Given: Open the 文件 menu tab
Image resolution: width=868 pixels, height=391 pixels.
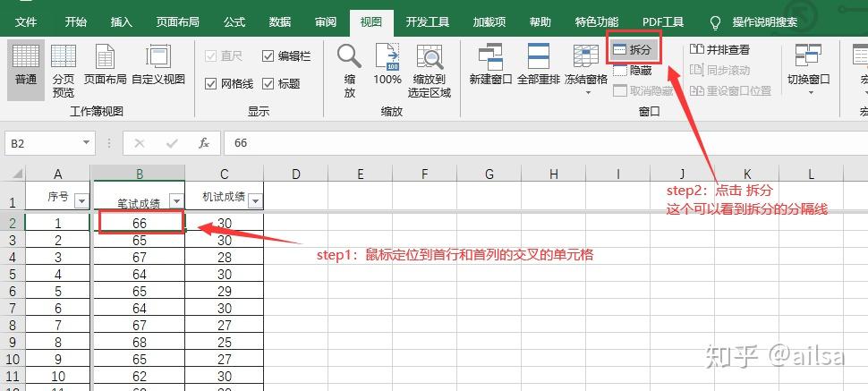Looking at the screenshot, I should tap(27, 21).
